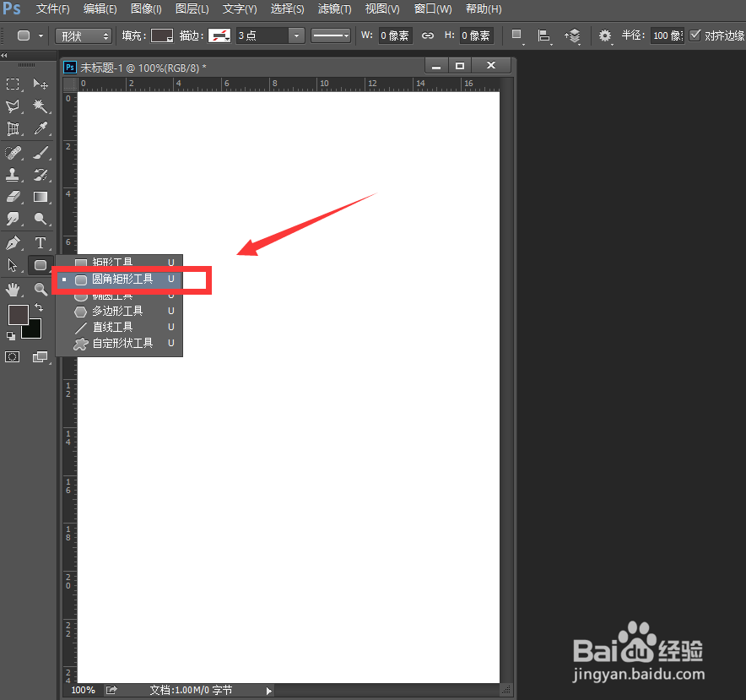Collapse the toolbox panel double arrow
Image resolution: width=746 pixels, height=700 pixels.
pyautogui.click(x=4, y=55)
